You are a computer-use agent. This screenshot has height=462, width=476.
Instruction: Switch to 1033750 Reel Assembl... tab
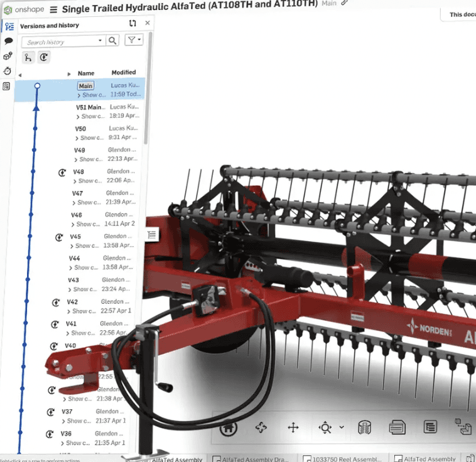343,459
